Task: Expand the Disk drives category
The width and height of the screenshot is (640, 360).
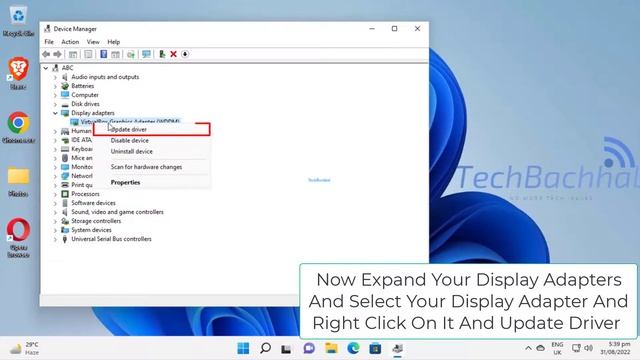Action: click(55, 104)
